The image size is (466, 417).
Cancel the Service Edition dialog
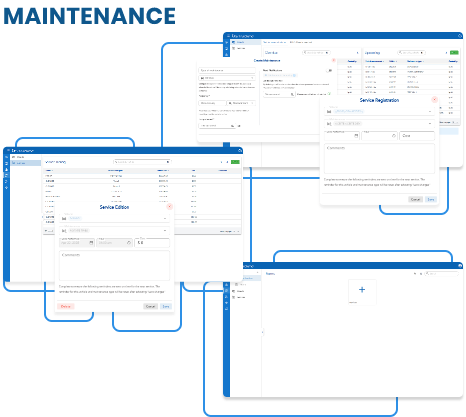coord(150,306)
